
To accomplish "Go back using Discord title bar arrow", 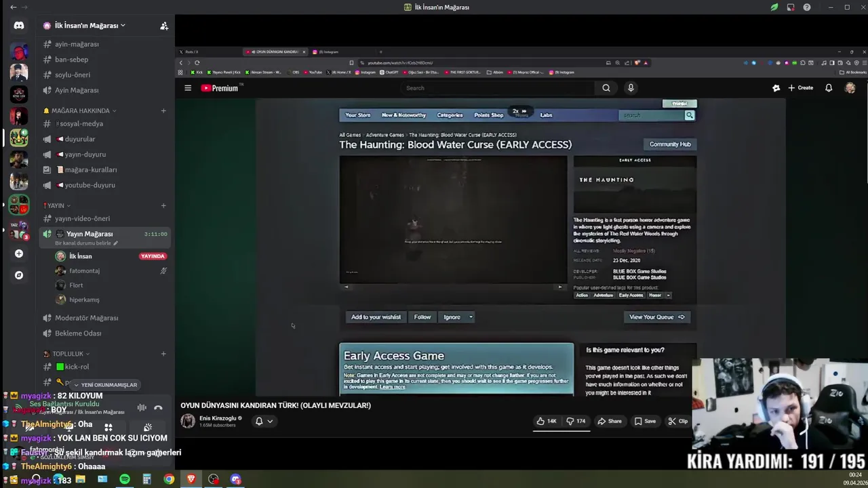I will (13, 7).
